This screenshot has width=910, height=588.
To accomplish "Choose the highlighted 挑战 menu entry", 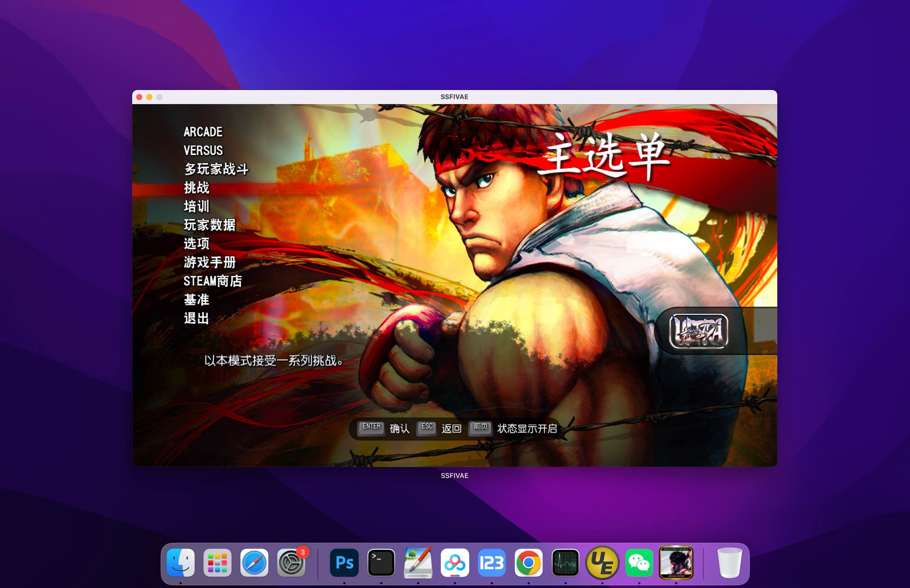I will pos(197,188).
